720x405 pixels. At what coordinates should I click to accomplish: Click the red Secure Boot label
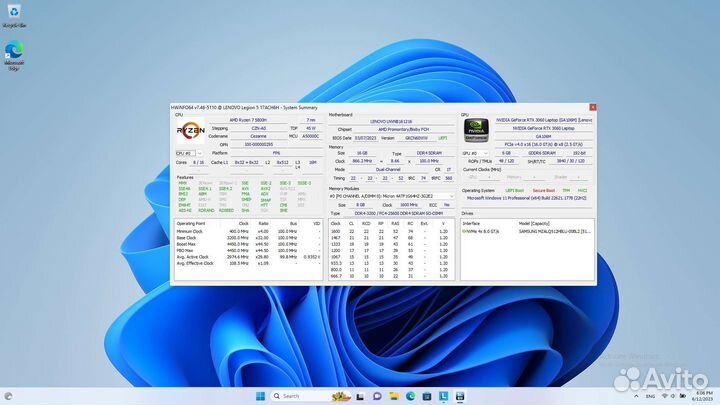(x=544, y=191)
